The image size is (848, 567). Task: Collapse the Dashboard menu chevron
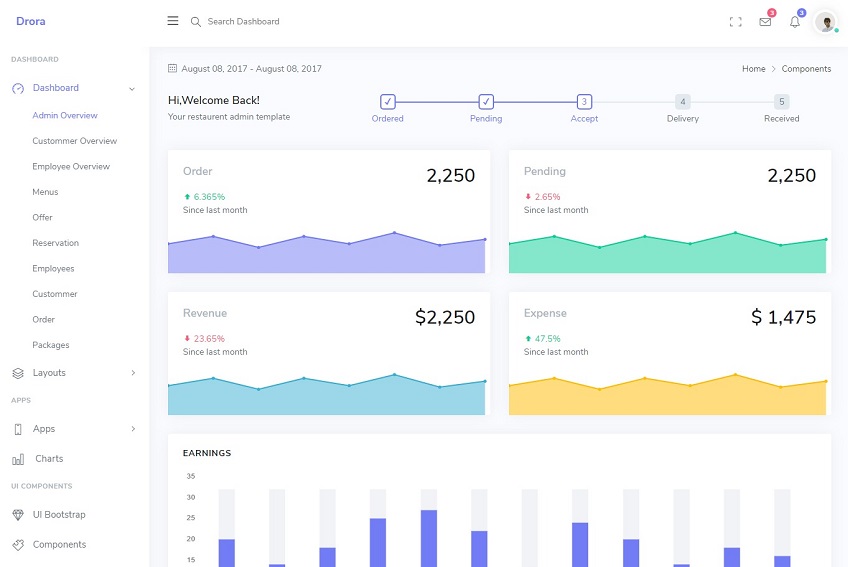pyautogui.click(x=131, y=89)
